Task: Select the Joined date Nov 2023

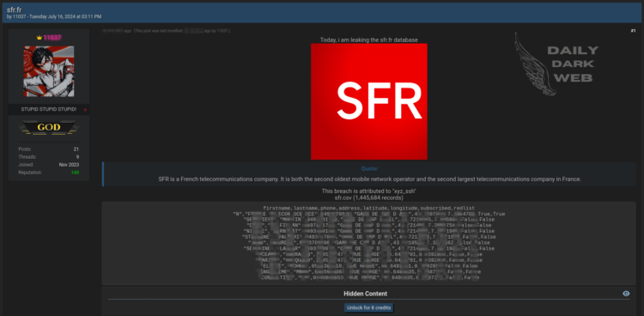Action: pos(69,165)
